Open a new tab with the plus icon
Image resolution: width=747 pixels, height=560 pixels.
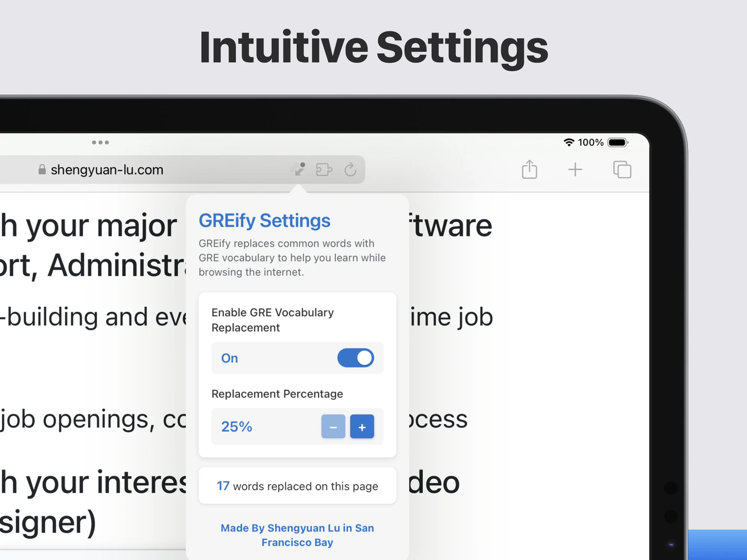pos(575,169)
